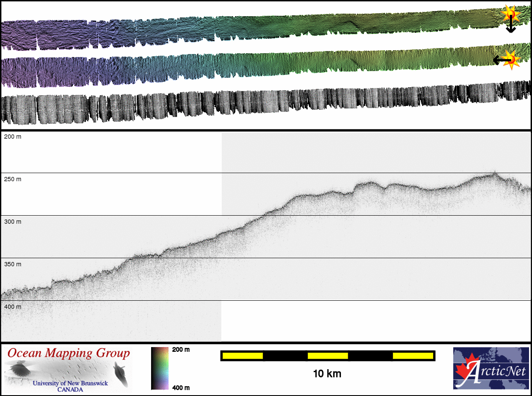This screenshot has width=532, height=396.
Task: Open the ArcticNet logo
Action: (491, 368)
